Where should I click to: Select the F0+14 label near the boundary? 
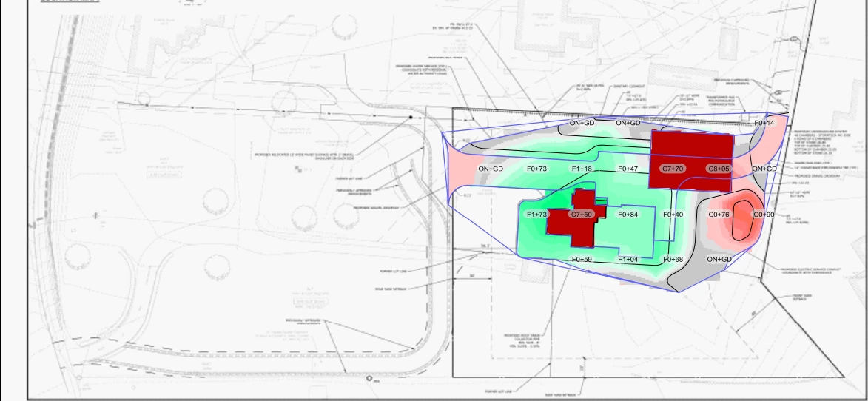(764, 123)
